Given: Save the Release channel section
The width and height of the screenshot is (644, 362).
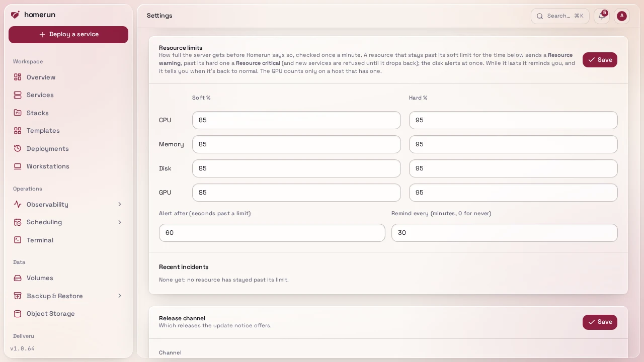Looking at the screenshot, I should (x=600, y=322).
